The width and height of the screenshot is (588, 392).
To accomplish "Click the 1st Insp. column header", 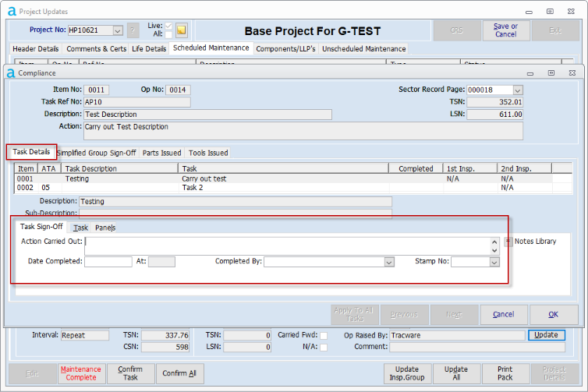I will [x=470, y=168].
